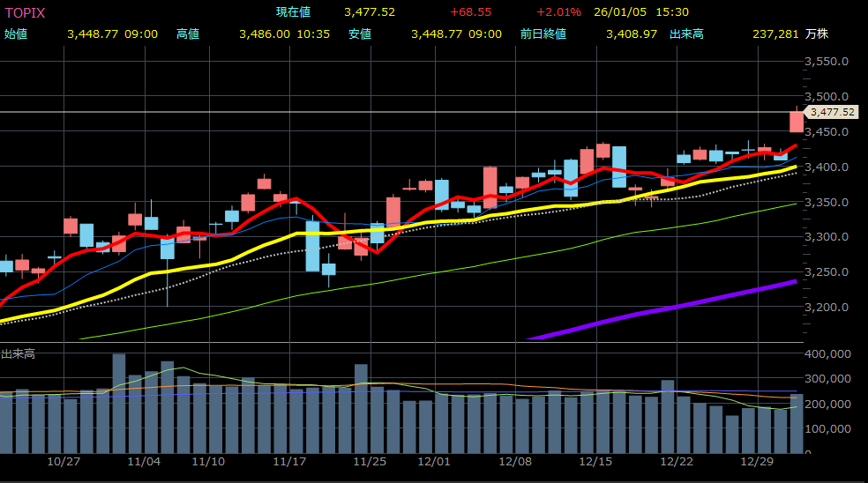
Task: Click the TOPIX title label
Action: coord(25,12)
